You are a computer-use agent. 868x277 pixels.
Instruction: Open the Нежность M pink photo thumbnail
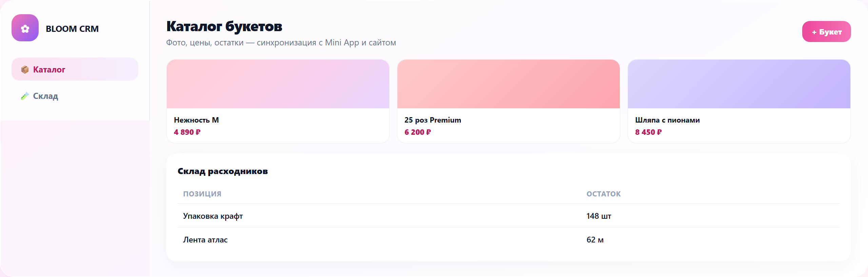click(278, 84)
